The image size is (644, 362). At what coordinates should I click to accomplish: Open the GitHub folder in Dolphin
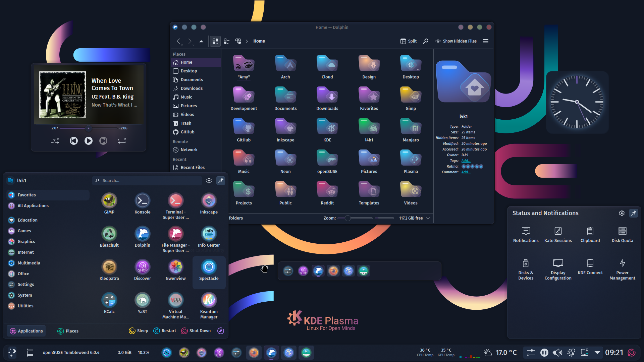(244, 130)
